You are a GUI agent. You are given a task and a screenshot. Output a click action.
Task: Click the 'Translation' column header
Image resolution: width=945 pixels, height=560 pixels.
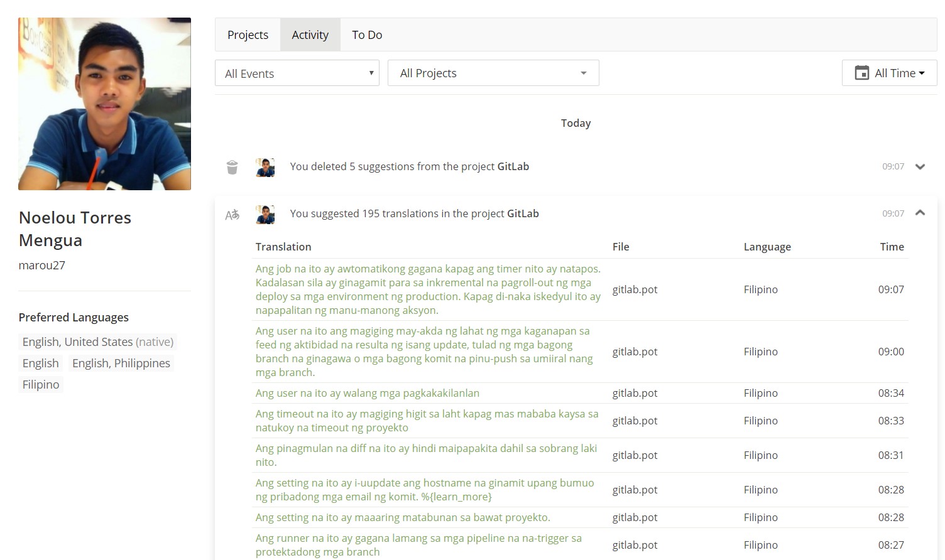283,247
